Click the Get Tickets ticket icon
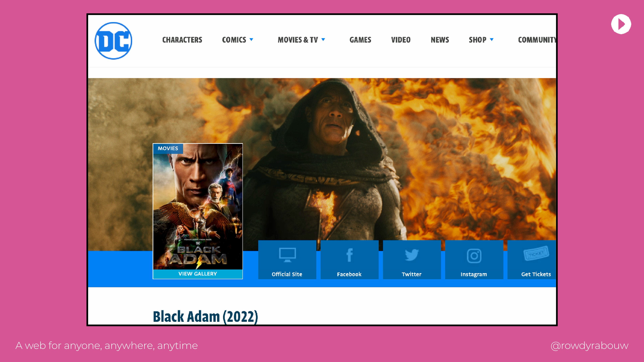 (536, 253)
